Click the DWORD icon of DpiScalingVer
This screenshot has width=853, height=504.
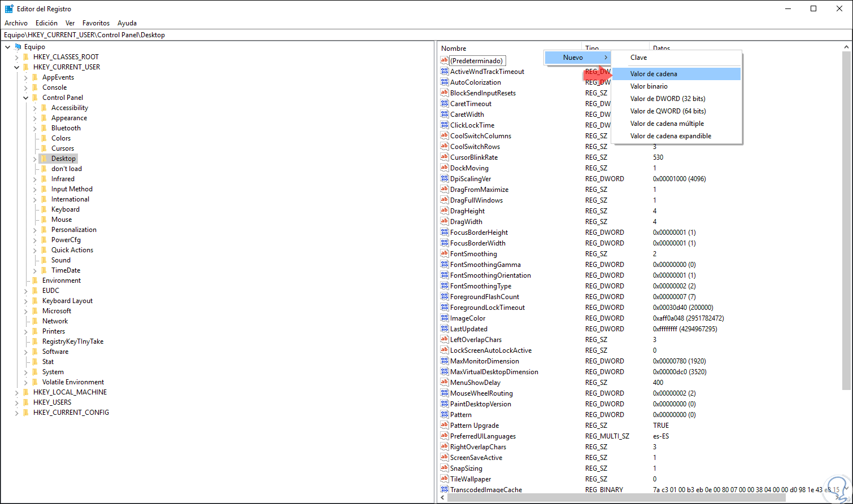(445, 179)
